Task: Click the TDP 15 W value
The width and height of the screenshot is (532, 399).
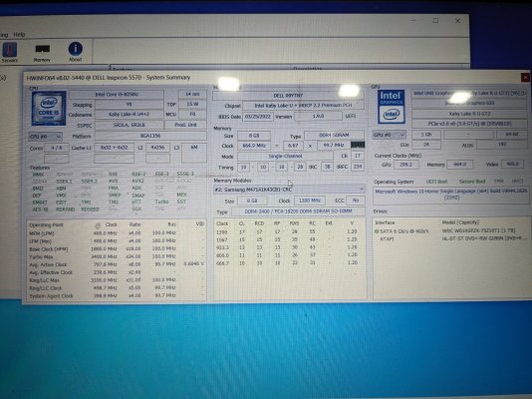Action: click(x=192, y=104)
